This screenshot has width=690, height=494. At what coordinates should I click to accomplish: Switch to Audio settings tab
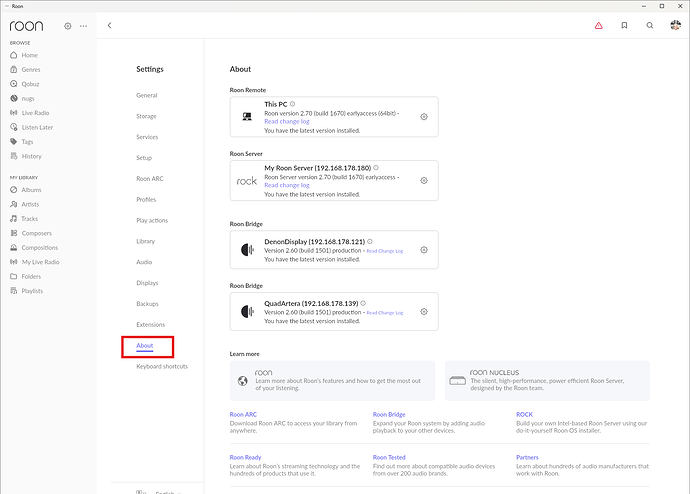(144, 262)
